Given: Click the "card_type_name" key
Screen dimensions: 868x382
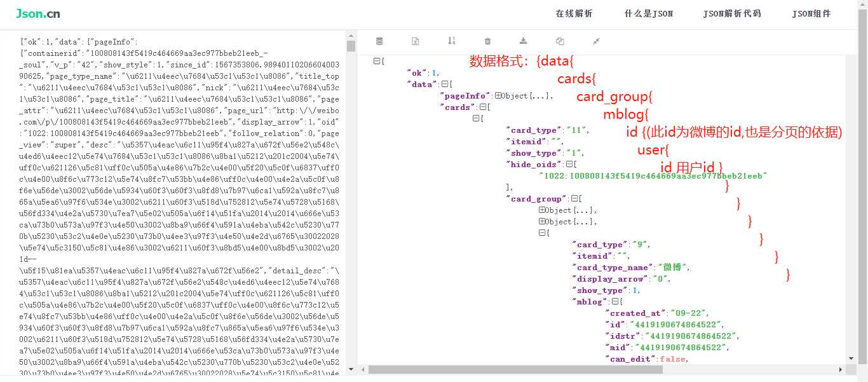Looking at the screenshot, I should [611, 268].
